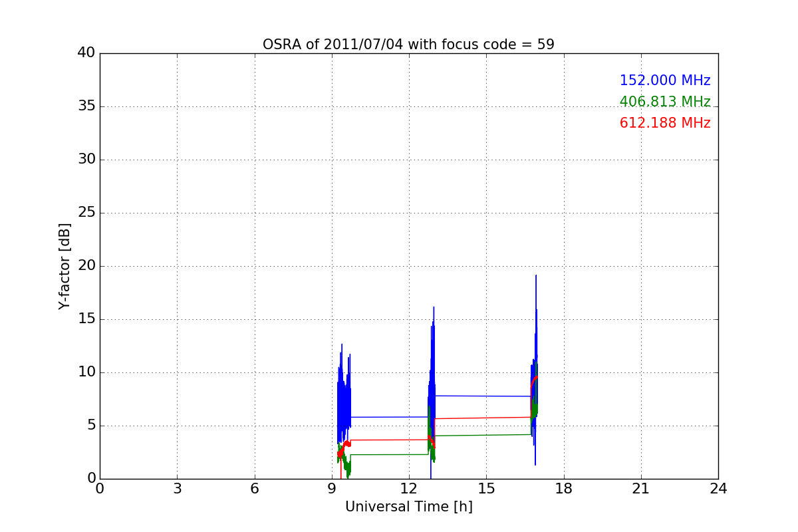Click the 'Y-factor [dB]' axis label

[x=65, y=266]
